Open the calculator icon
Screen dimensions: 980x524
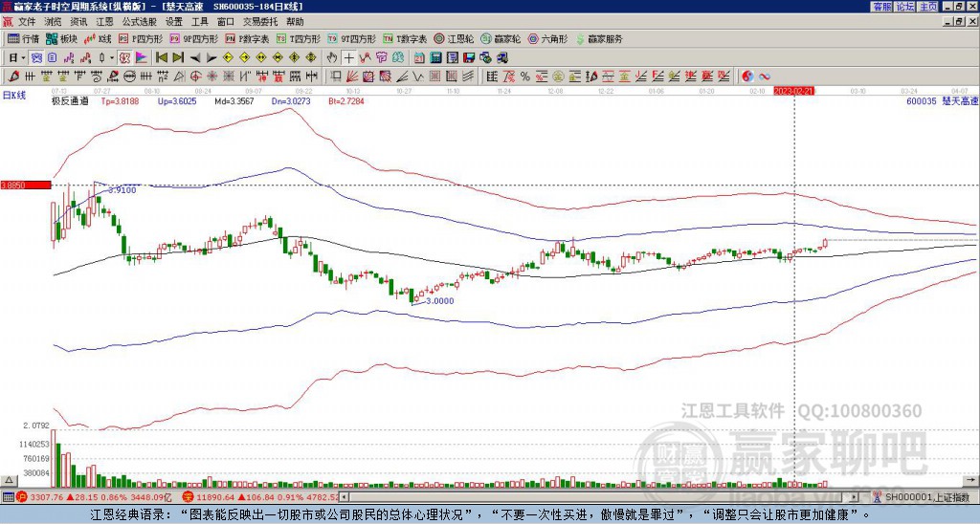435,58
